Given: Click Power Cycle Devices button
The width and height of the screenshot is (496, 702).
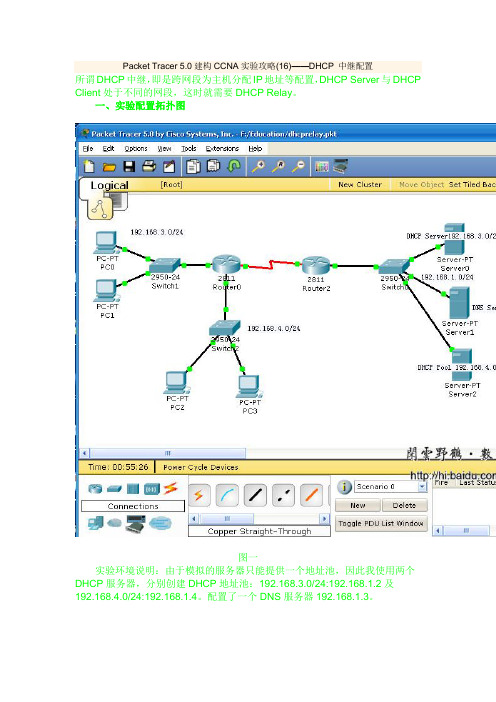Looking at the screenshot, I should pyautogui.click(x=201, y=467).
